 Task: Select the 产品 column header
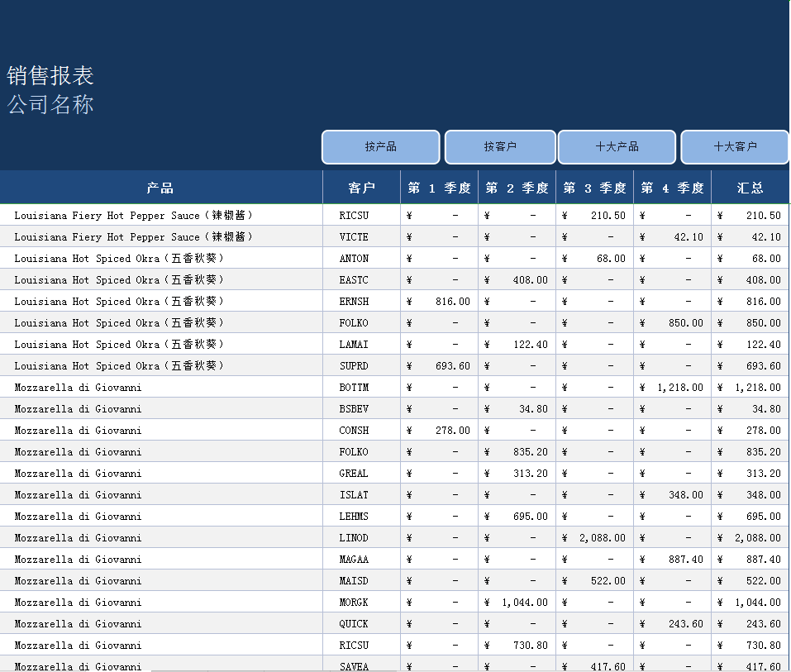pos(160,187)
